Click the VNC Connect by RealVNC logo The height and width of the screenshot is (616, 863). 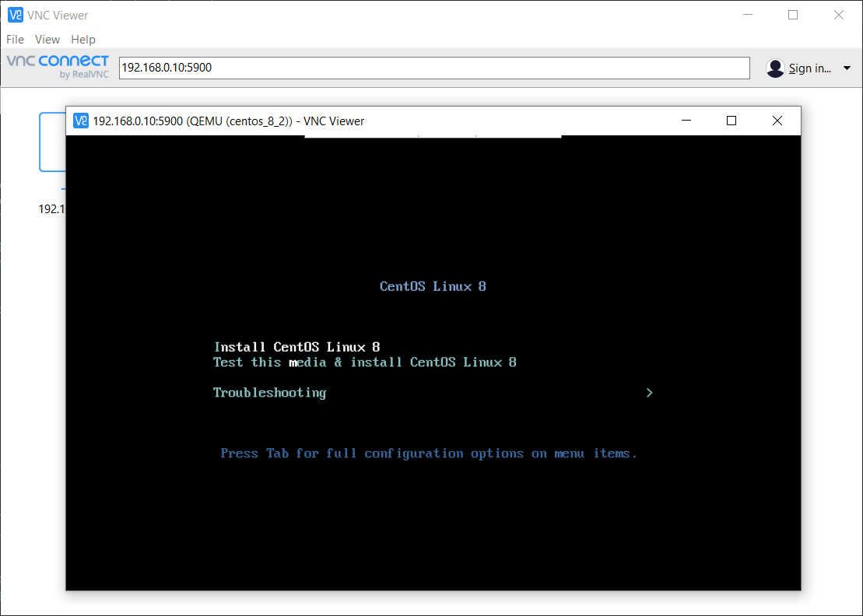point(58,67)
